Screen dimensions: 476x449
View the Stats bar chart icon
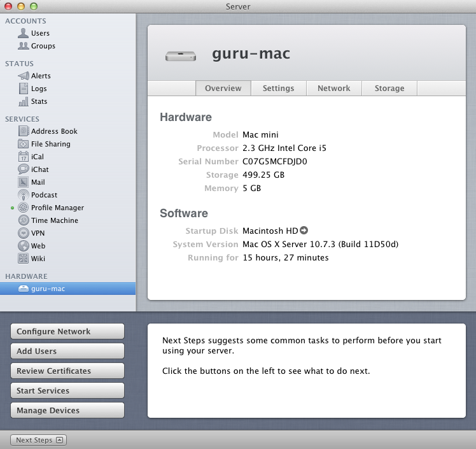pyautogui.click(x=24, y=101)
